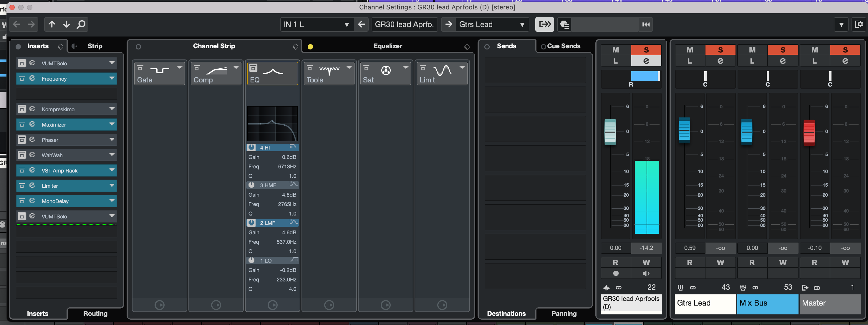Screen dimensions: 868x325
Task: Go to previous channel with up arrow
Action: pyautogui.click(x=52, y=24)
